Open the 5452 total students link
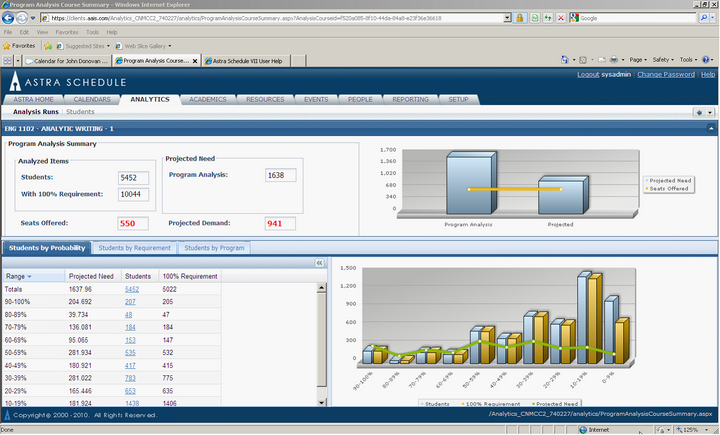The height and width of the screenshot is (435, 720). 132,289
